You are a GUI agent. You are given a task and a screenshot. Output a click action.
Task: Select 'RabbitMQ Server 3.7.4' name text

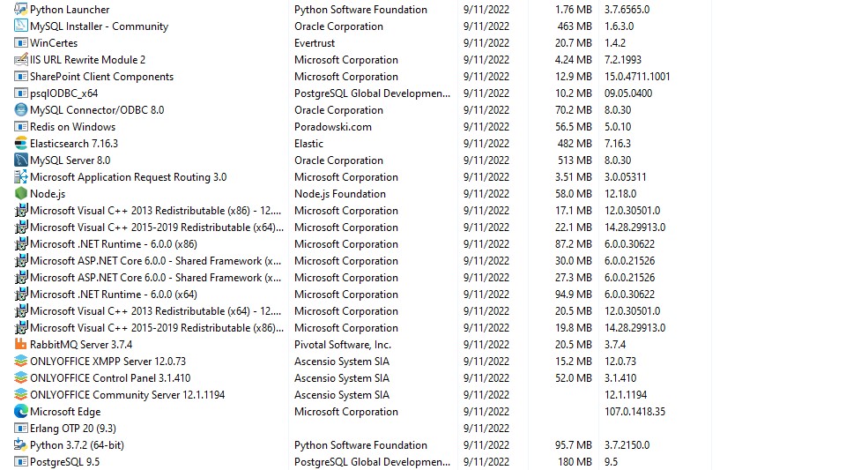click(81, 344)
